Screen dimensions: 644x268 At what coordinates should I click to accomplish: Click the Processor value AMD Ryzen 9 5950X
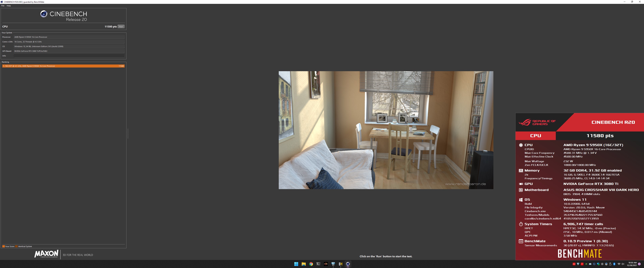click(x=69, y=37)
